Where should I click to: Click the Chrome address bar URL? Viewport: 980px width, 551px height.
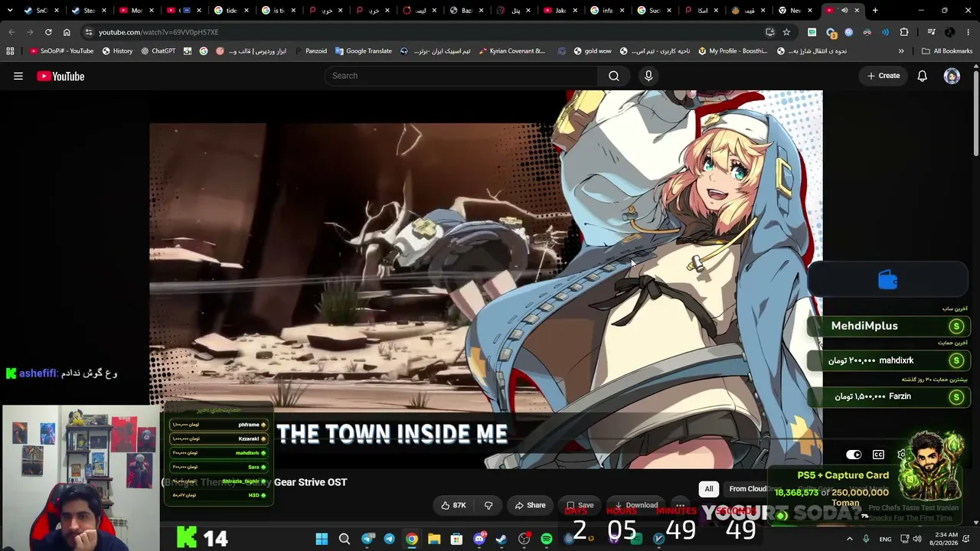coord(158,32)
